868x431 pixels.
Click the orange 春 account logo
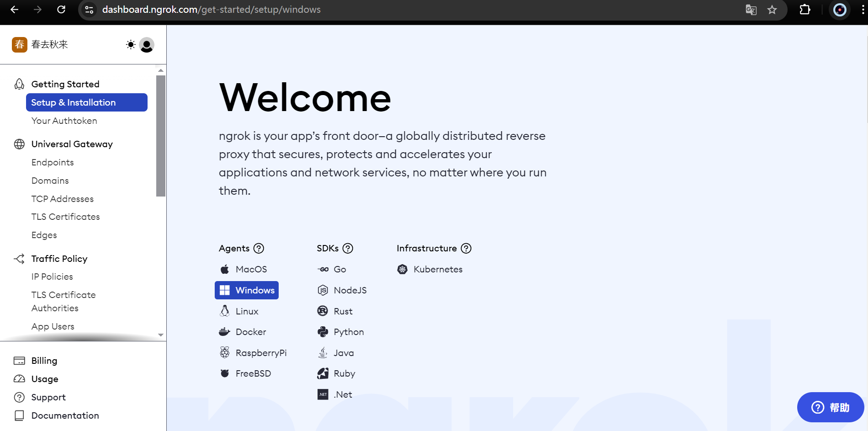pos(20,45)
